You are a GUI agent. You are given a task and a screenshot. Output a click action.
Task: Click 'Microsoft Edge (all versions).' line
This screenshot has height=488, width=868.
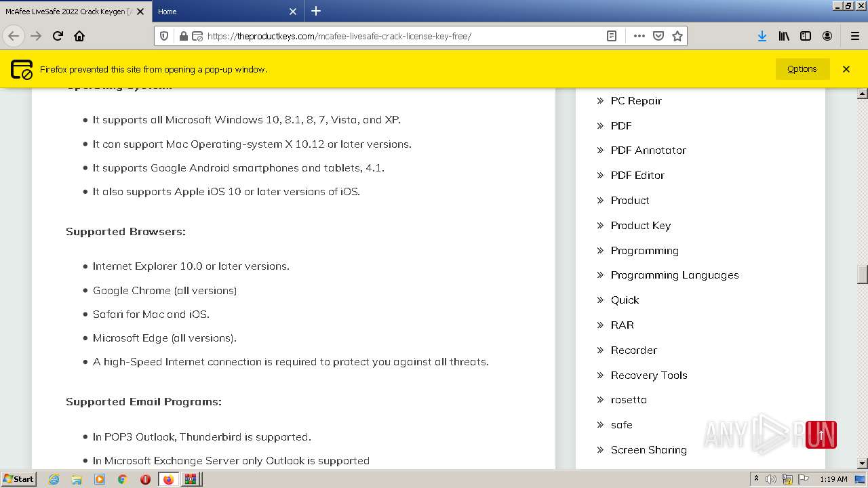click(x=165, y=338)
